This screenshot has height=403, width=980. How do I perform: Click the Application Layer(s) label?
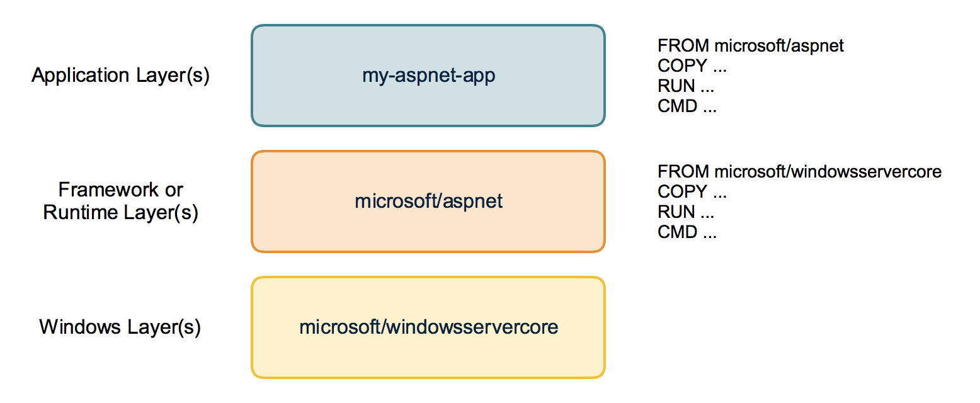click(x=120, y=76)
